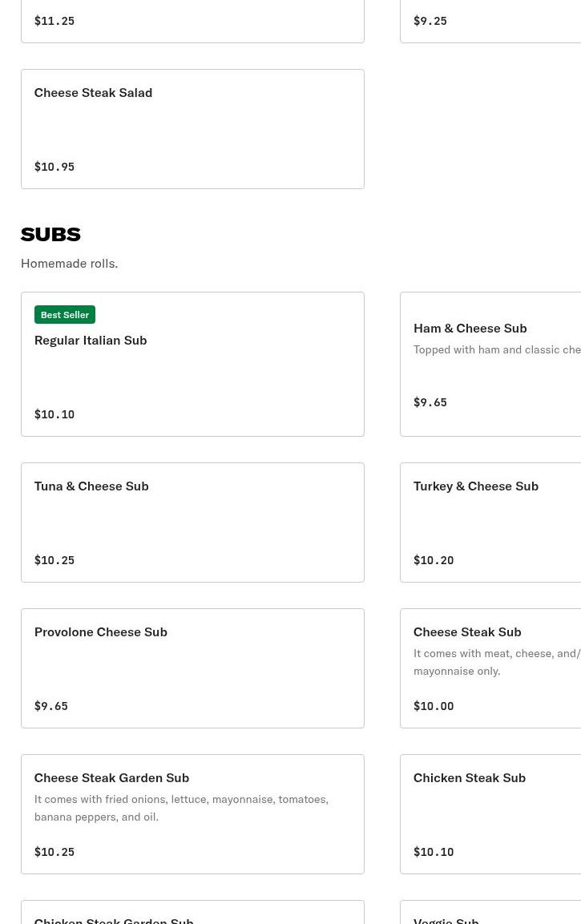
Task: Open the Provolone Cheese Sub card
Action: coord(192,668)
